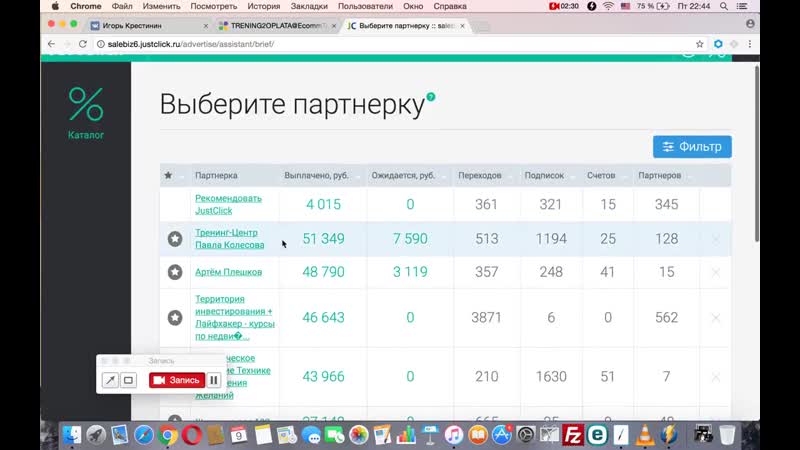This screenshot has width=800, height=450.
Task: Open Территория инвестирования + Лайфхакер link
Action: click(235, 317)
